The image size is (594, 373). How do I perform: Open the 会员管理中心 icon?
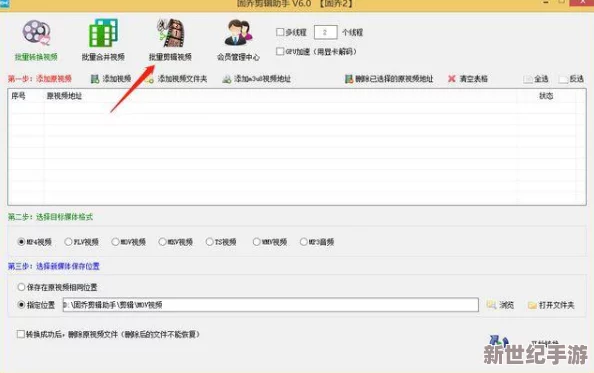click(238, 40)
